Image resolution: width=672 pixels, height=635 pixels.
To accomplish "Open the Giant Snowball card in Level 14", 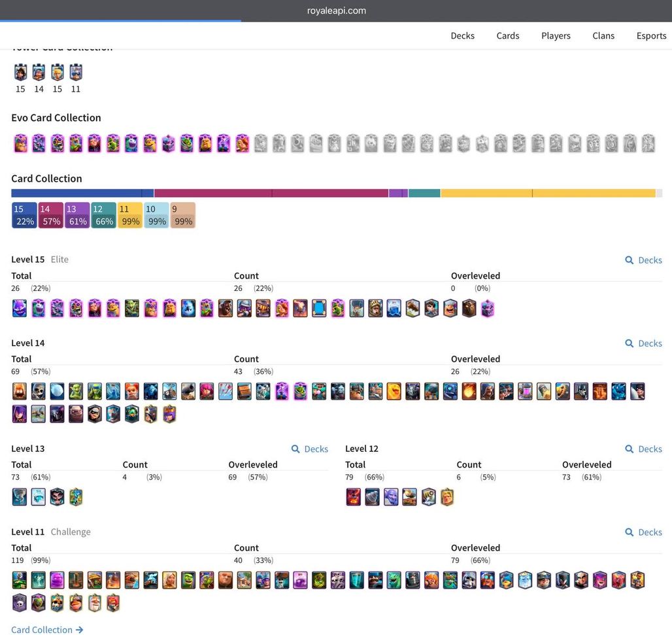I will [57, 391].
